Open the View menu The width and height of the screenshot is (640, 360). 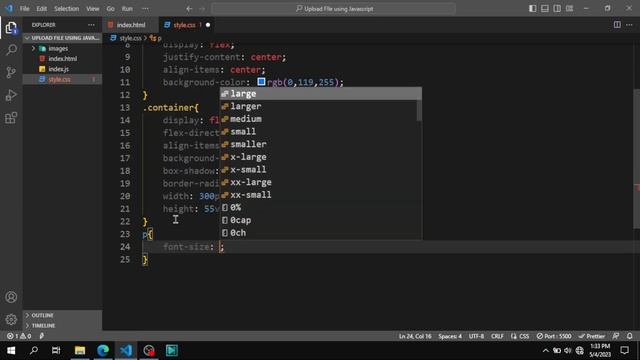tap(92, 9)
